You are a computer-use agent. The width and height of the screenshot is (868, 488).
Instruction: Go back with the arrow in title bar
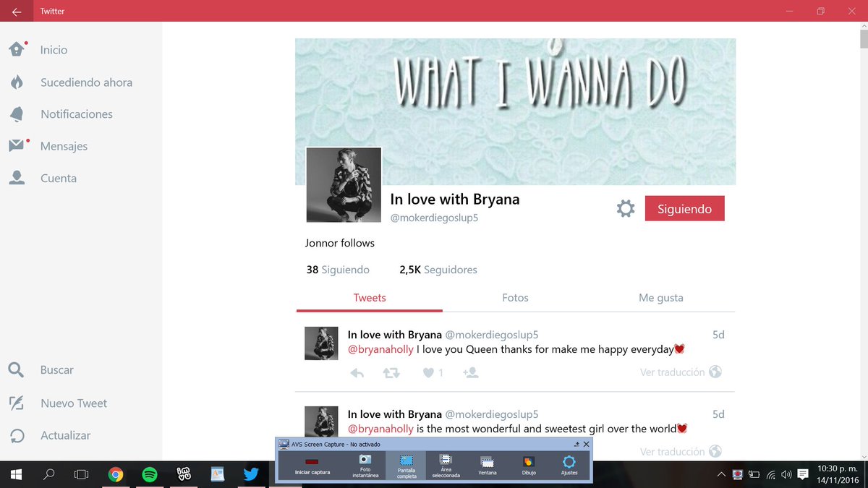point(16,11)
